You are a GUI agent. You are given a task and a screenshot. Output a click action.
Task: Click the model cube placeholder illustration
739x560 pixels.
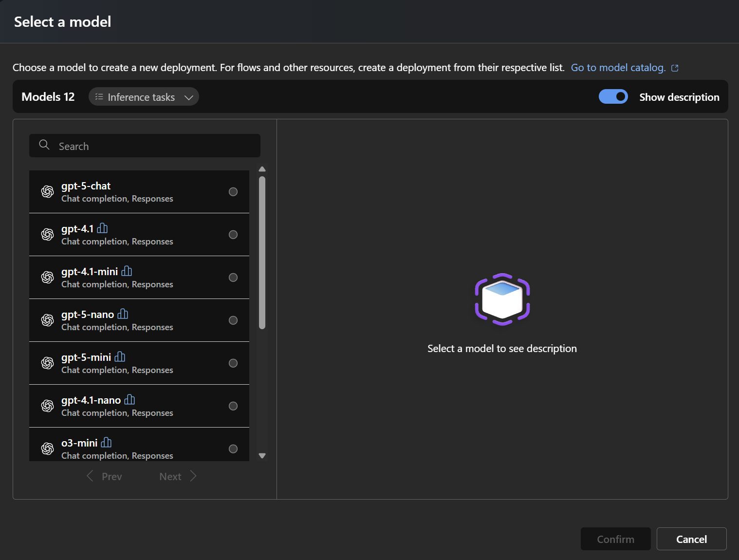[502, 299]
